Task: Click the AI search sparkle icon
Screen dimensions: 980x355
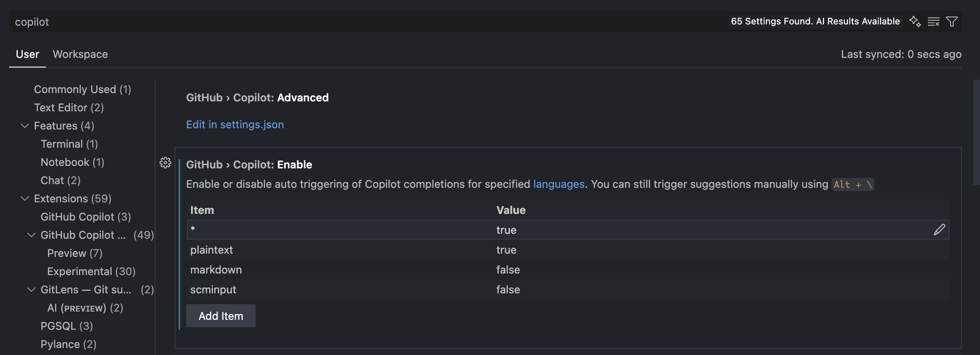Action: pos(915,21)
